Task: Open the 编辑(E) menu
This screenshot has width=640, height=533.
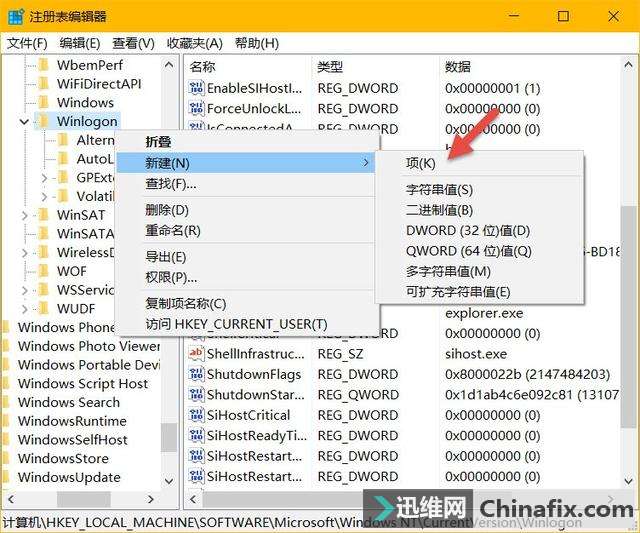Action: click(x=80, y=43)
